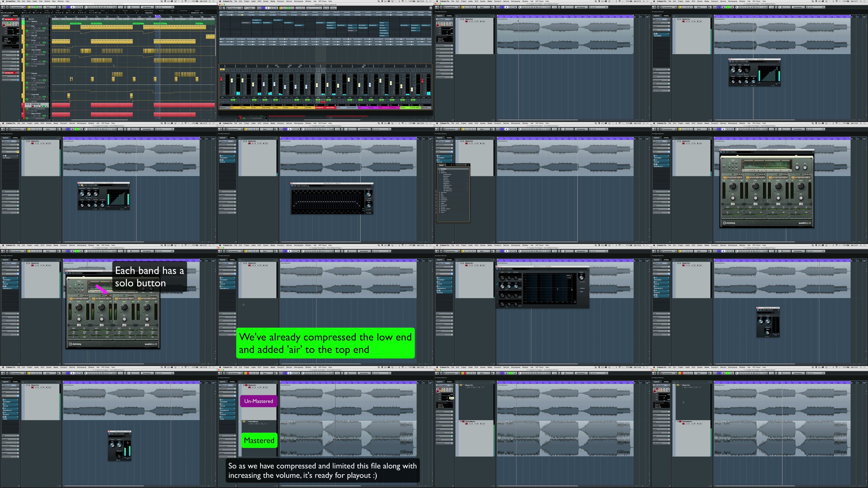The width and height of the screenshot is (868, 488).
Task: Toggle yellow Mute on first MixConsole channel
Action: point(223,69)
